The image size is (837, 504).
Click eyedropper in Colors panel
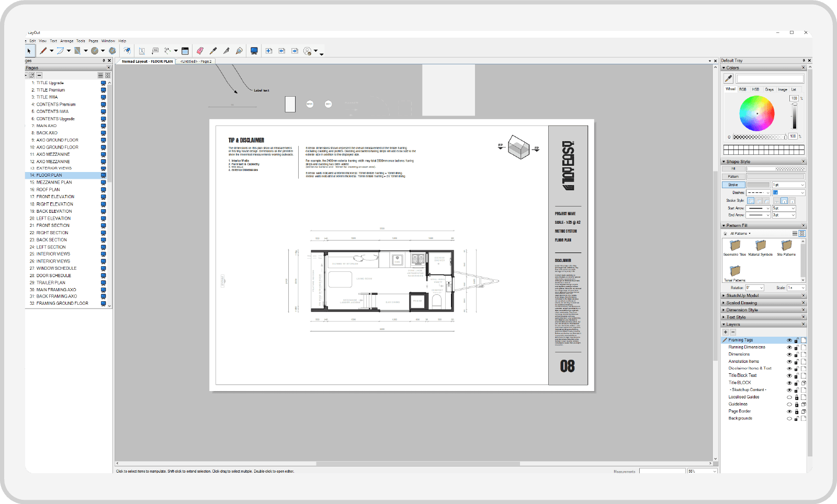coord(728,78)
